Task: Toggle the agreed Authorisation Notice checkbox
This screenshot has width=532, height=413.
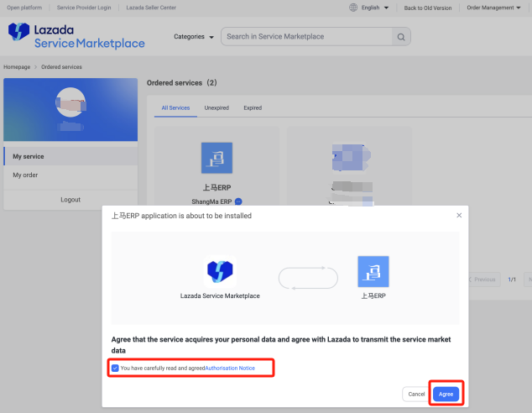Action: coord(115,369)
